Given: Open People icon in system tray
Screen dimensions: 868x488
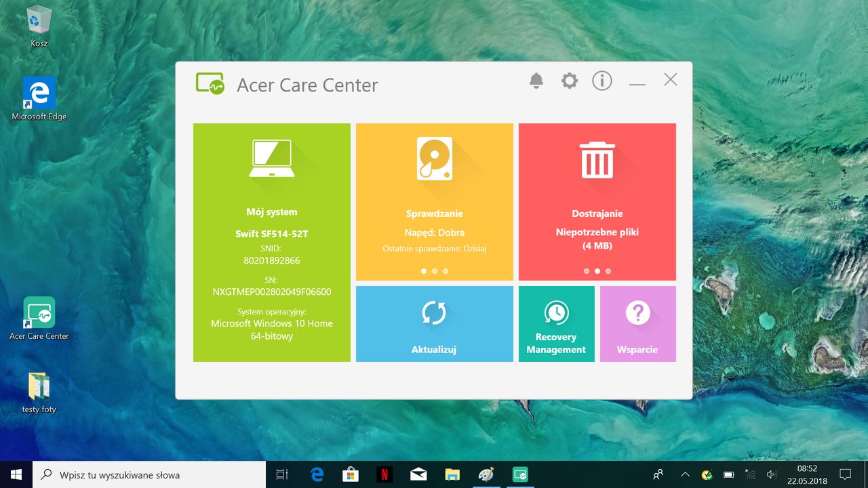Looking at the screenshot, I should 658,475.
